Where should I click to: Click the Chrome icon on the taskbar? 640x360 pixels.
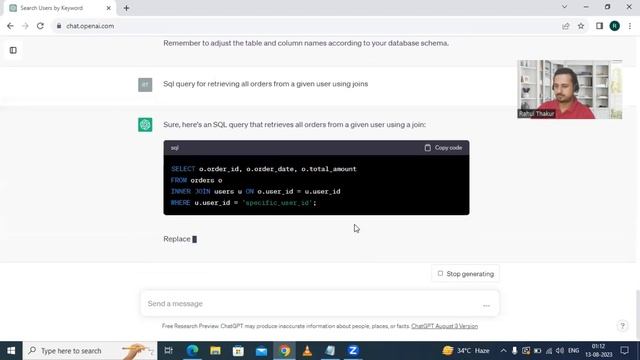(x=284, y=351)
